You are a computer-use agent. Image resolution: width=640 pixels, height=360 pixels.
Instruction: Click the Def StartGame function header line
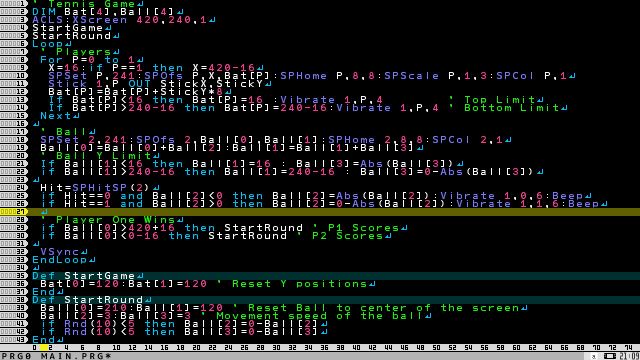click(88, 276)
